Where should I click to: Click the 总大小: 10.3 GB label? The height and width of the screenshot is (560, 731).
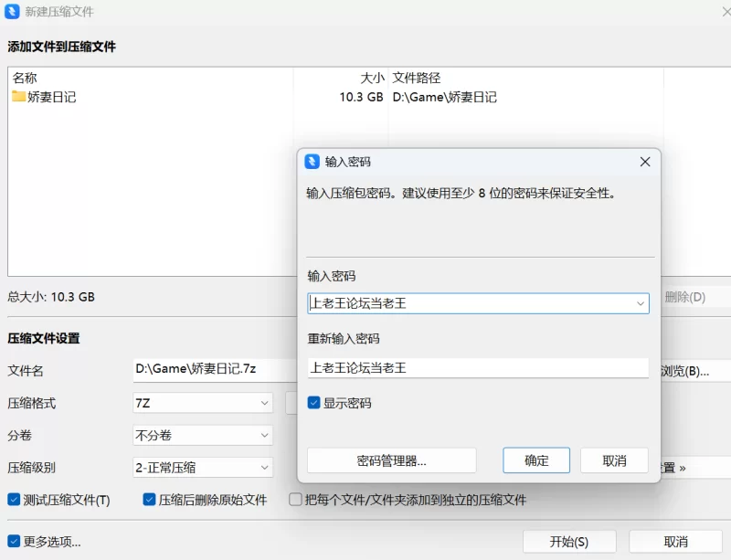click(x=51, y=297)
